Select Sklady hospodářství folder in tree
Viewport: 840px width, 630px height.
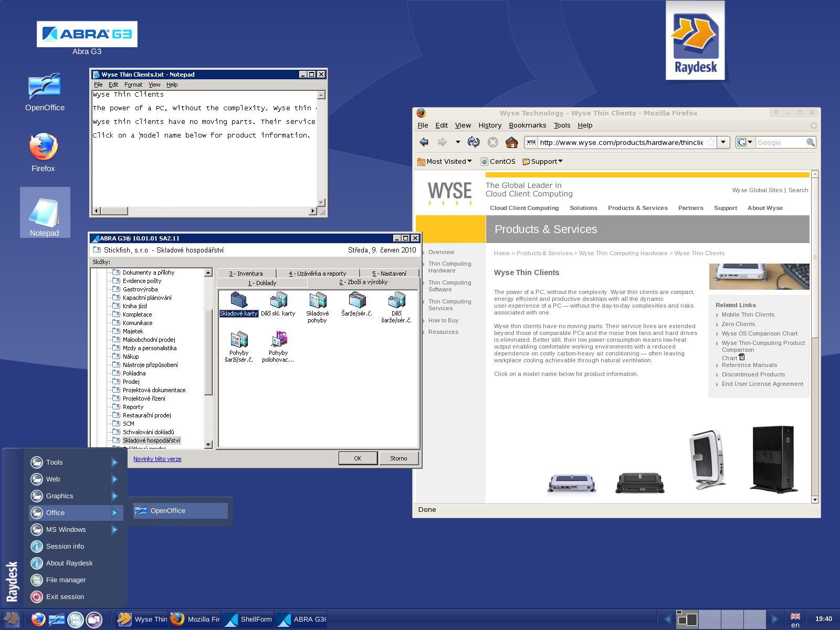pyautogui.click(x=151, y=440)
